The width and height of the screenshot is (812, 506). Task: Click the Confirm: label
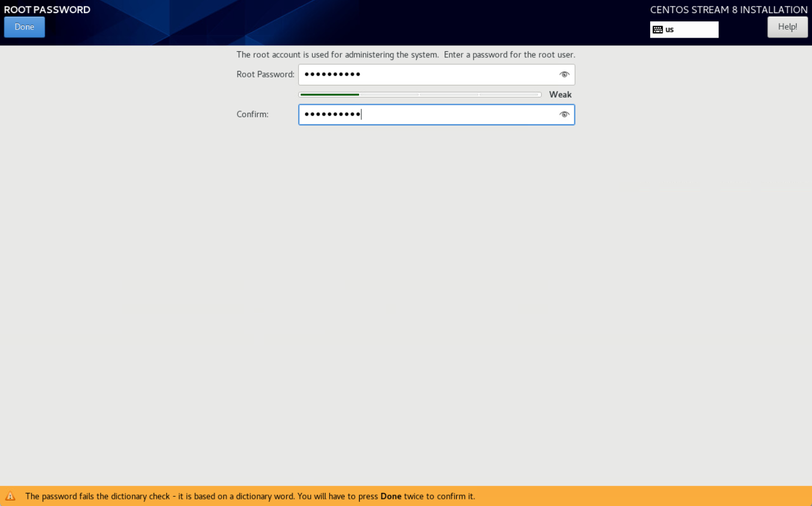click(x=252, y=115)
